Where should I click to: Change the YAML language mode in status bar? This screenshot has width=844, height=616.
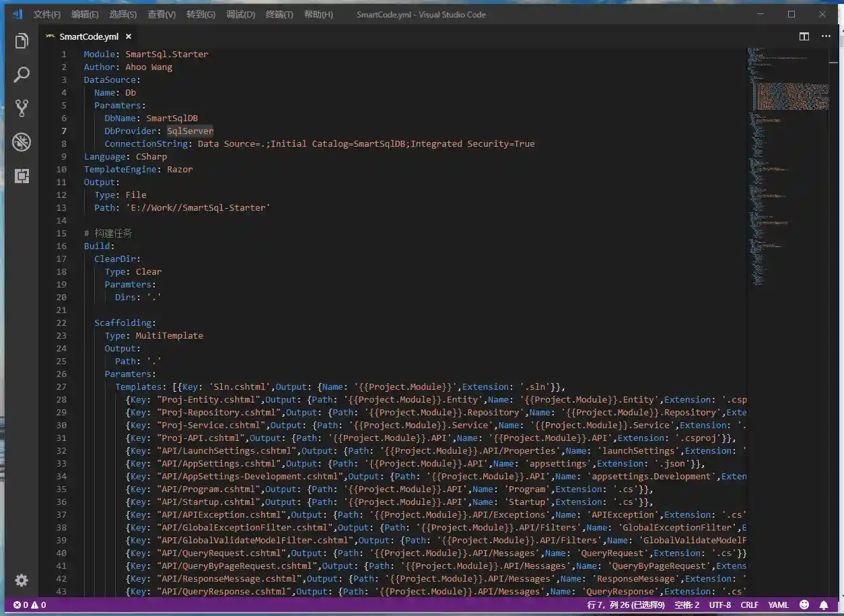point(778,605)
